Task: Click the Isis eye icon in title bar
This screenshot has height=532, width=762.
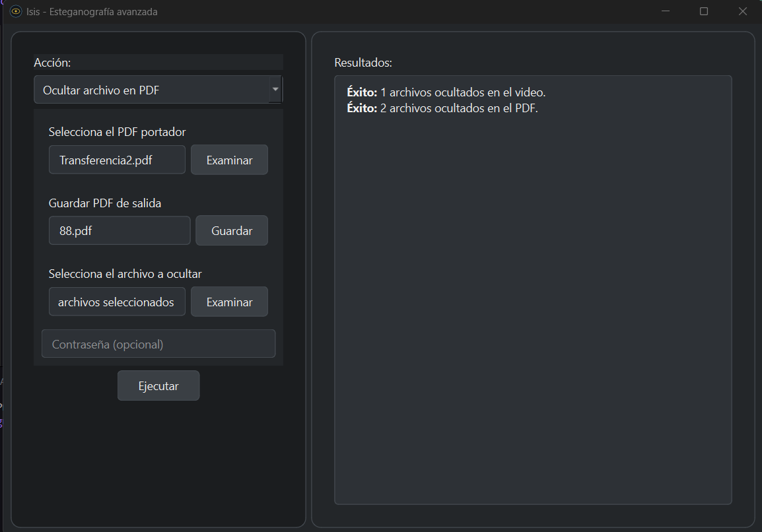Action: (16, 12)
